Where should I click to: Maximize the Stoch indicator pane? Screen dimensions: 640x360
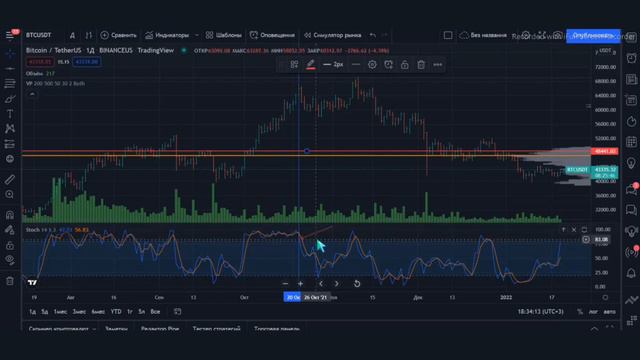pyautogui.click(x=584, y=230)
